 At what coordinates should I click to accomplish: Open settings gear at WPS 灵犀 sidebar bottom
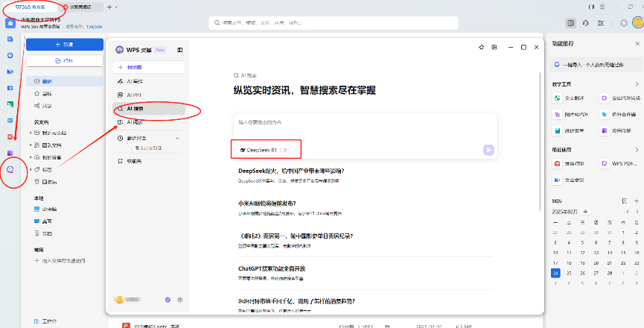tap(179, 300)
